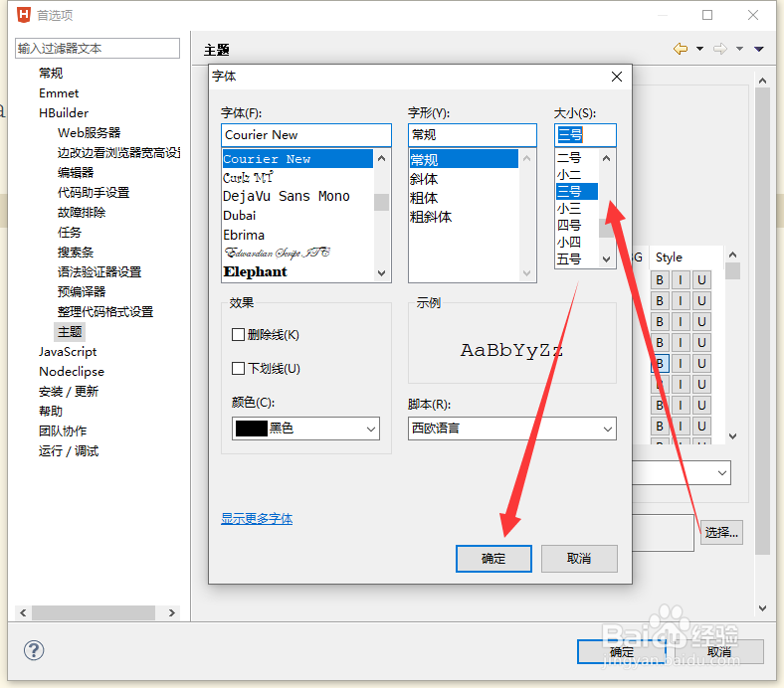Select Elephant in the font list
This screenshot has height=688, width=784.
(255, 271)
